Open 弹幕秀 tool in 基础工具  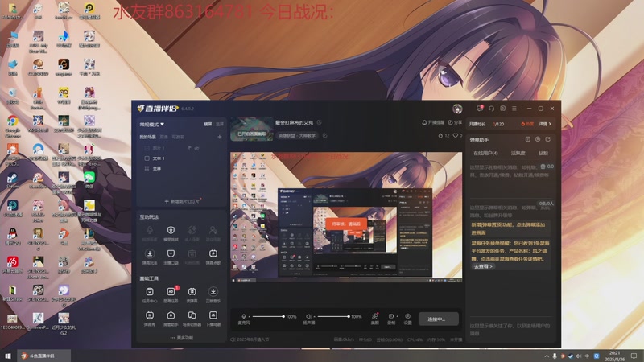(150, 319)
